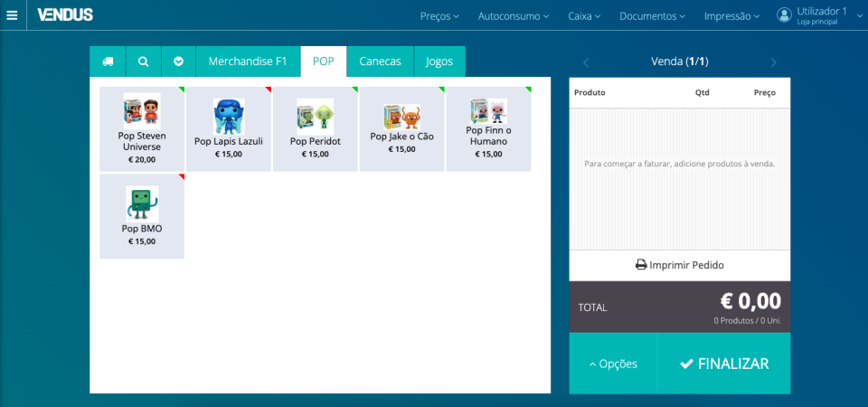This screenshot has height=407, width=868.
Task: Go to next sale arrow
Action: click(773, 62)
